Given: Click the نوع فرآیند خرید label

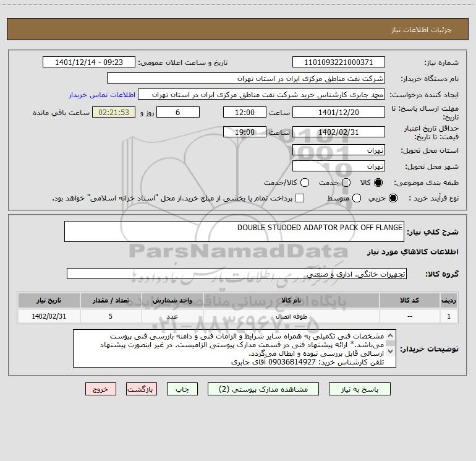Looking at the screenshot, I should tap(433, 198).
